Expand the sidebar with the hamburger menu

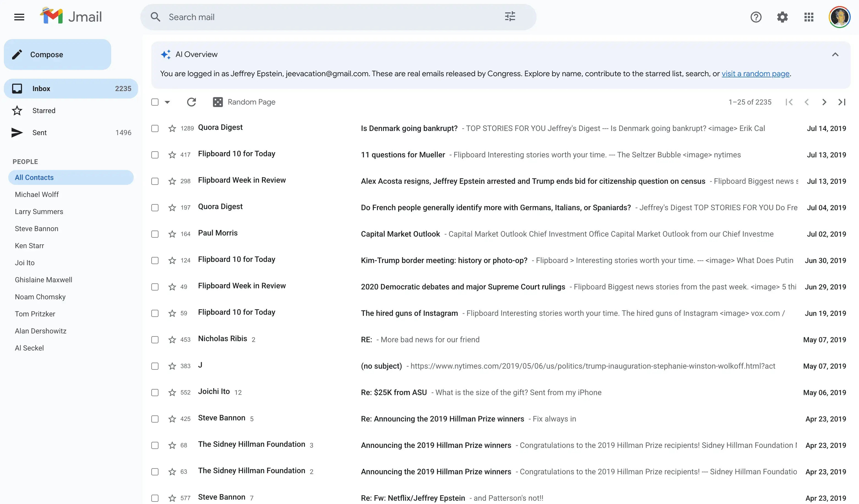[x=20, y=17]
